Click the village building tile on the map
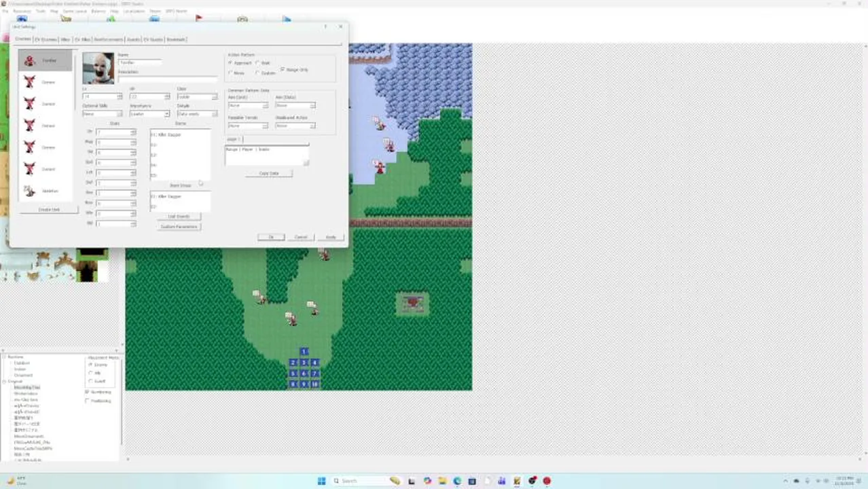Viewport: 868px width, 489px height. tap(413, 304)
